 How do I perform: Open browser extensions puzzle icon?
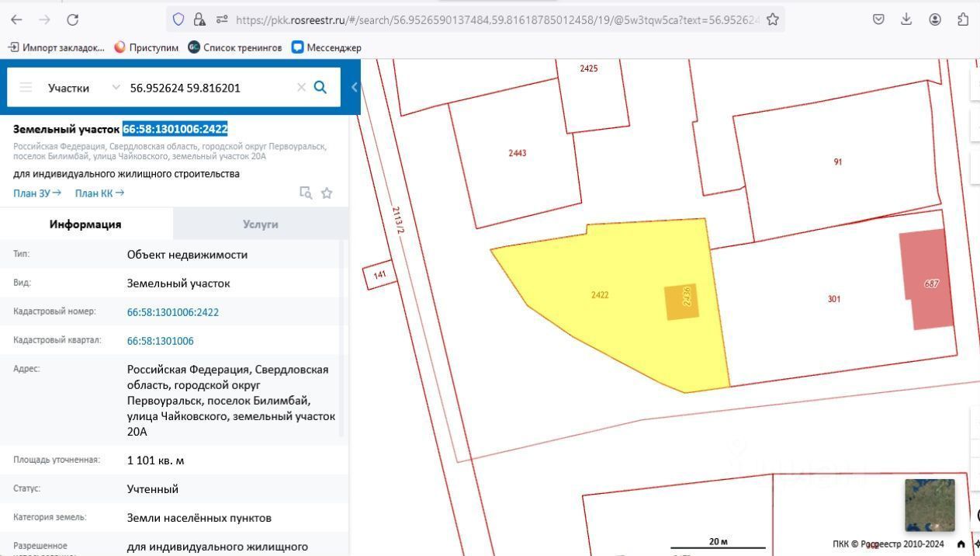(963, 19)
